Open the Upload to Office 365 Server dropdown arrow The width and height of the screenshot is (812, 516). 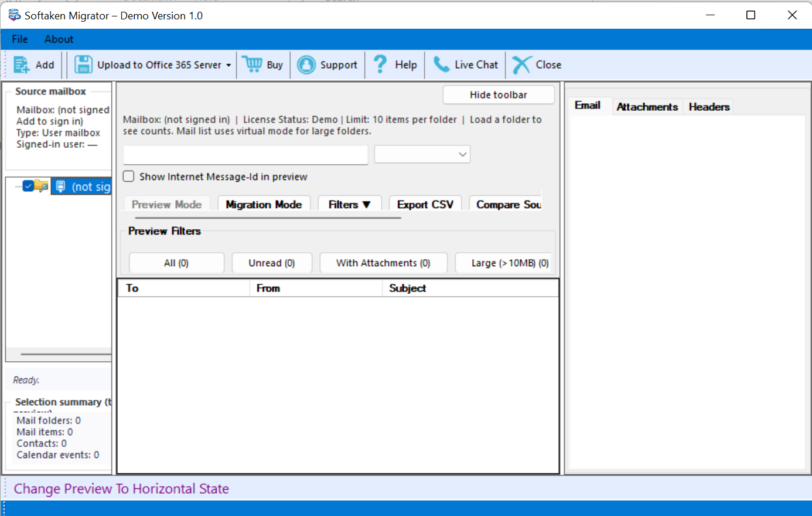(x=228, y=65)
